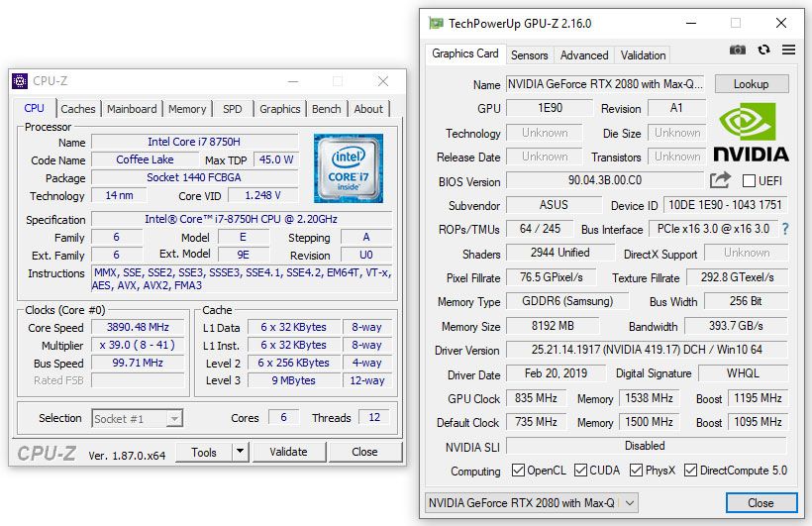The width and height of the screenshot is (812, 526).
Task: Click the Memory Size value 8192 MB
Action: pos(553,326)
